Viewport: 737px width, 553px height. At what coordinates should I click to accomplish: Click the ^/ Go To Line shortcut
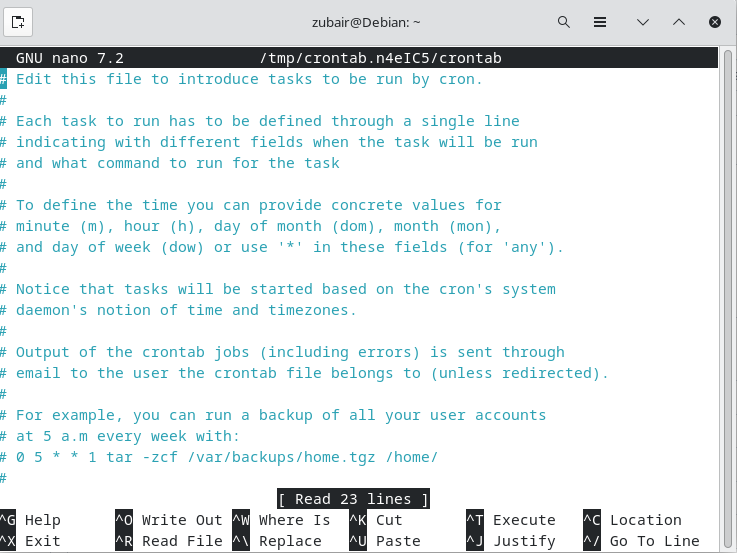tap(641, 541)
